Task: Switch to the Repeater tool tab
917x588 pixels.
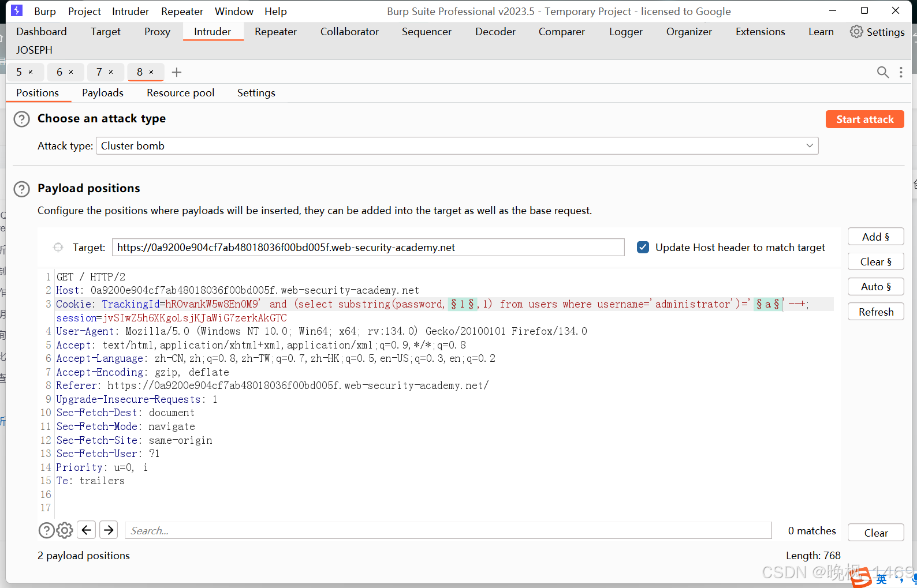Action: coord(275,32)
